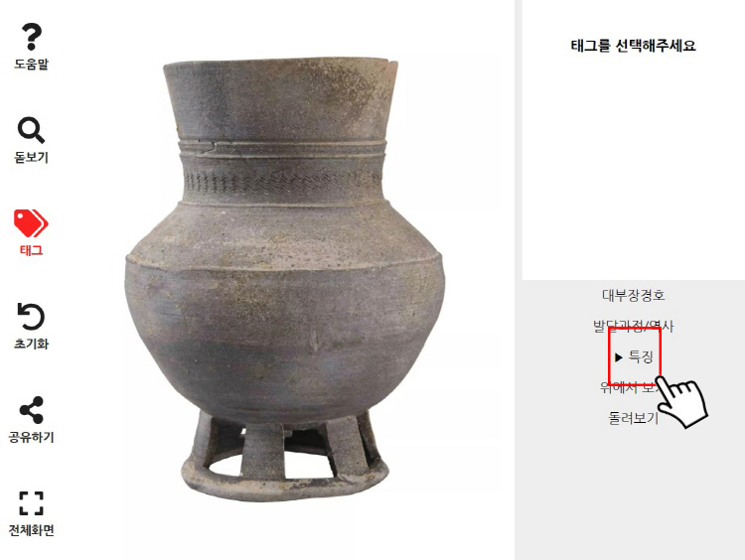Viewport: 745px width, 560px height.
Task: Click the 도움말 label
Action: (32, 64)
